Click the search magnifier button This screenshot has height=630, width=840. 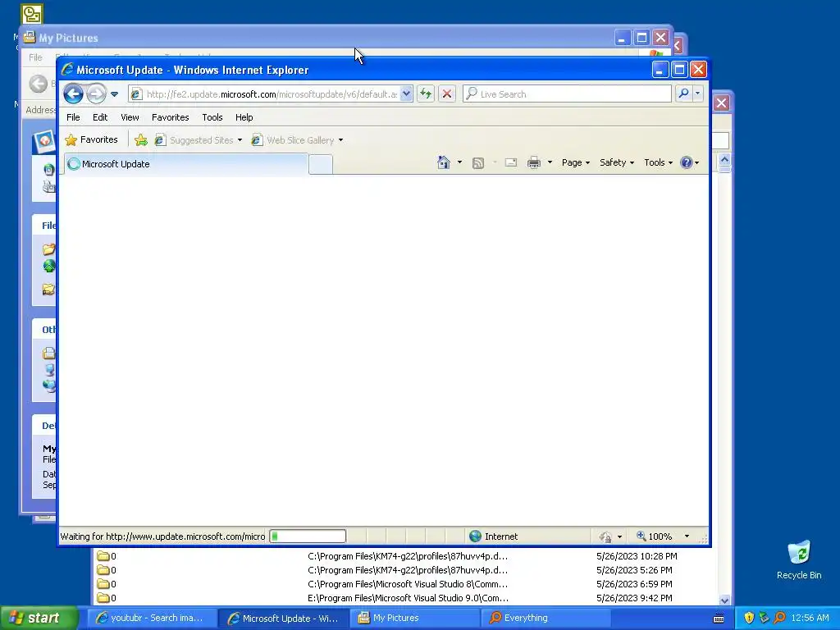point(683,94)
